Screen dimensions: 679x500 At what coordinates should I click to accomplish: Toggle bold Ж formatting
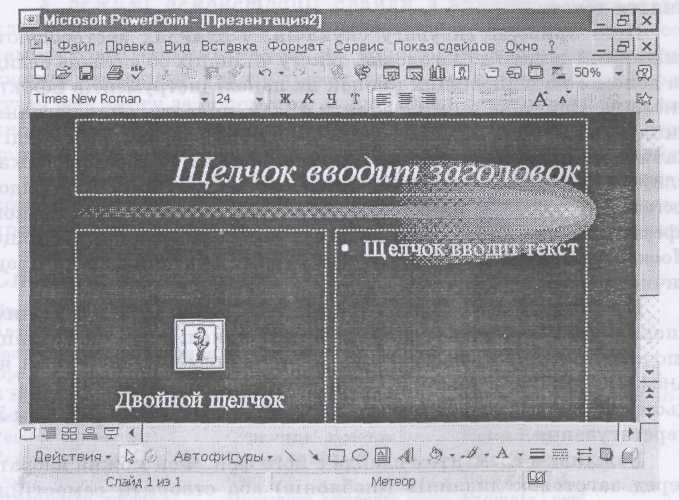click(x=285, y=99)
